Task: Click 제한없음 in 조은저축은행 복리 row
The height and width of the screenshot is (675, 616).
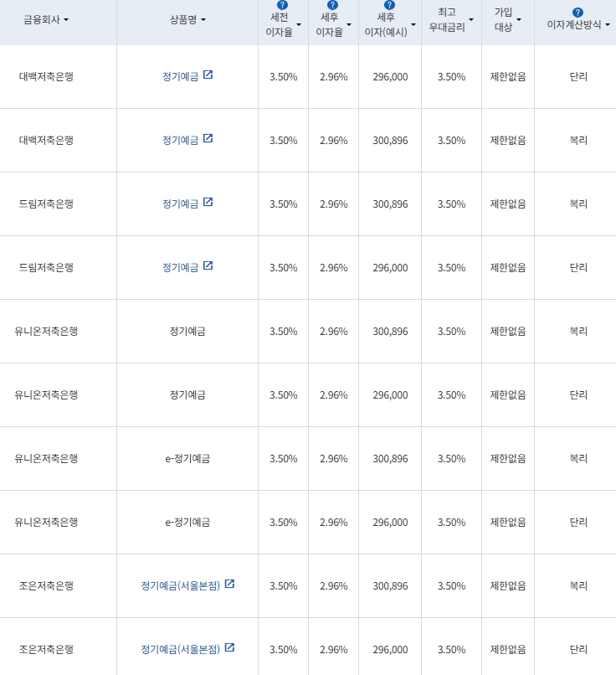Action: 508,586
